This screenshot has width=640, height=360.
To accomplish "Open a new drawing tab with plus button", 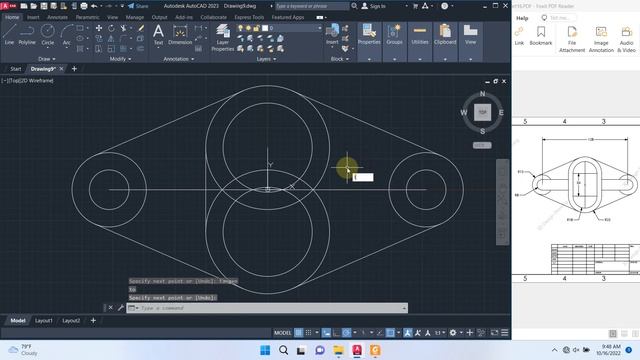I will click(74, 69).
